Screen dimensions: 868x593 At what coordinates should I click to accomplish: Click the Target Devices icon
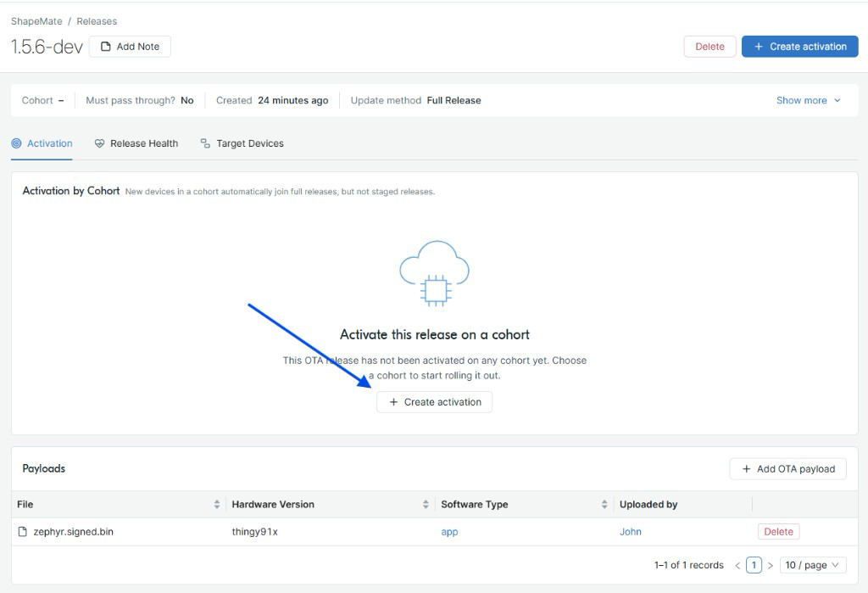(205, 143)
